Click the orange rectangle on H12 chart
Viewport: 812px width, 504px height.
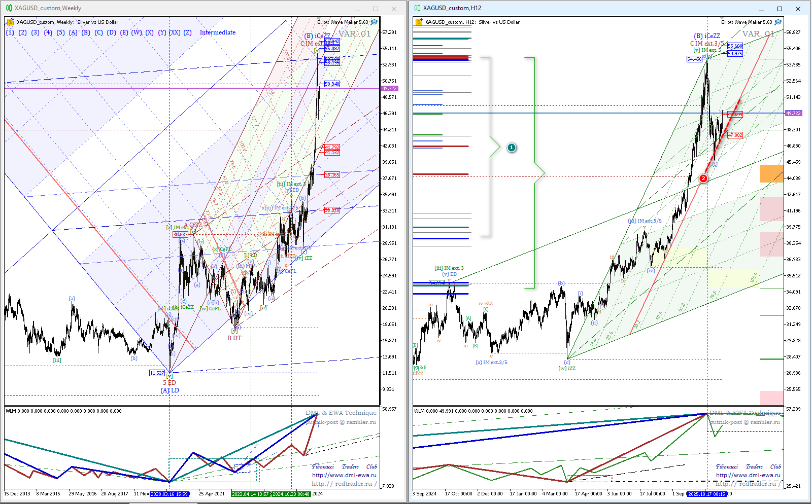(x=771, y=173)
